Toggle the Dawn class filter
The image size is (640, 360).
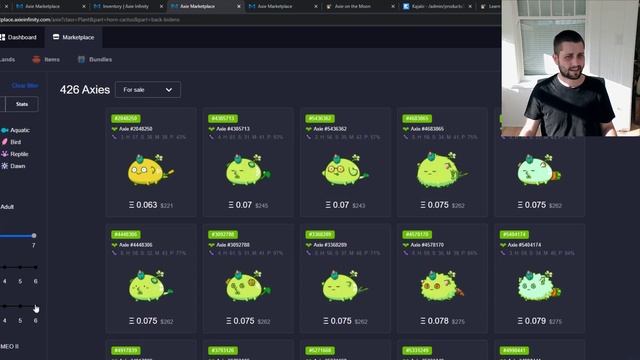point(13,166)
